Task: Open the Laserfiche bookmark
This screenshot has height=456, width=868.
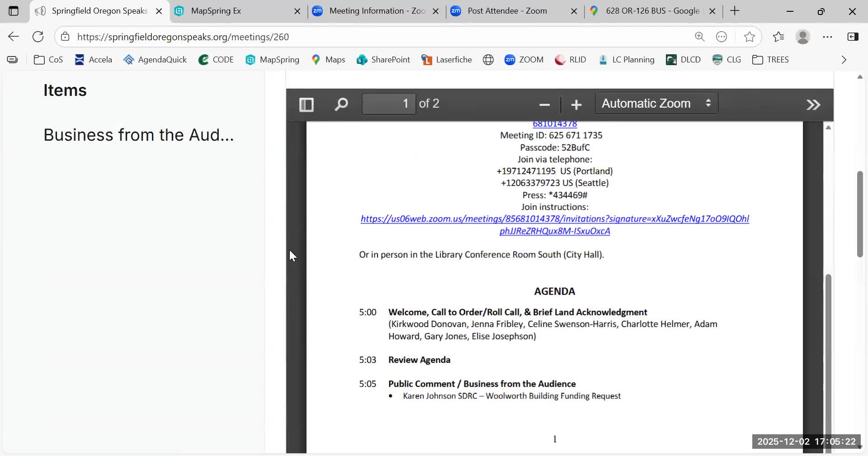Action: (x=447, y=60)
